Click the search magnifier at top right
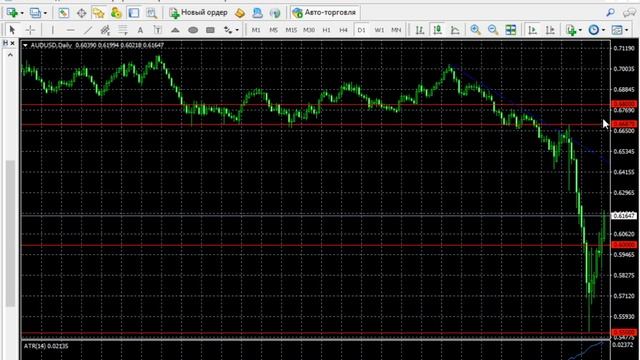The image size is (640, 360). pos(611,13)
